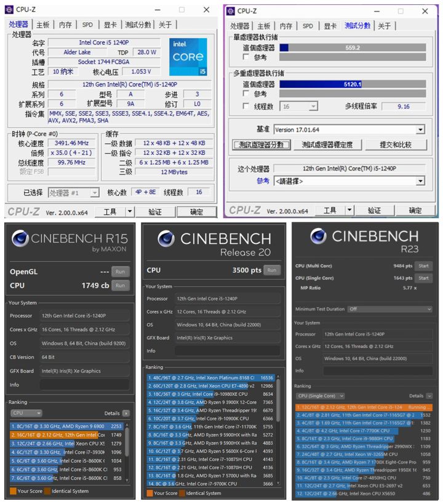The width and height of the screenshot is (443, 504).
Task: Click the Info field in Cinebench R23
Action: tap(378, 371)
